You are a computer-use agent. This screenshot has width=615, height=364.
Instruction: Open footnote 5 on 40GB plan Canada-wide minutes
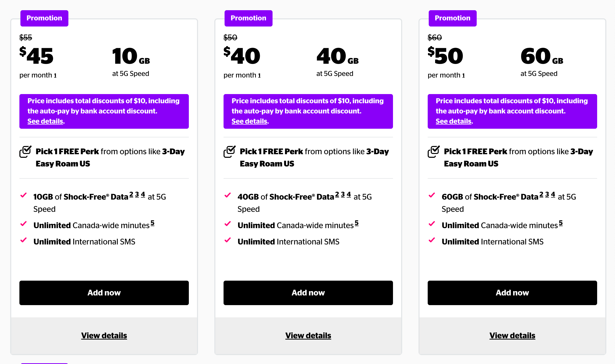pyautogui.click(x=356, y=223)
